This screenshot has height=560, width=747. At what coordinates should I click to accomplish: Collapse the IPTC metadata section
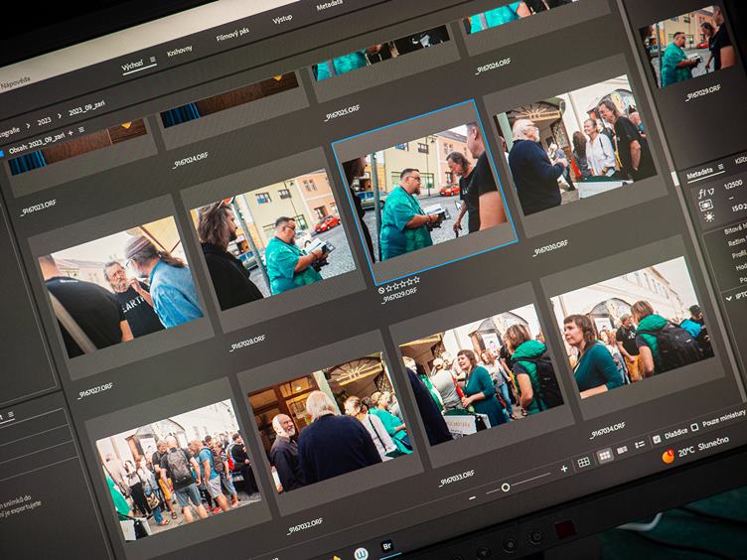pos(728,298)
